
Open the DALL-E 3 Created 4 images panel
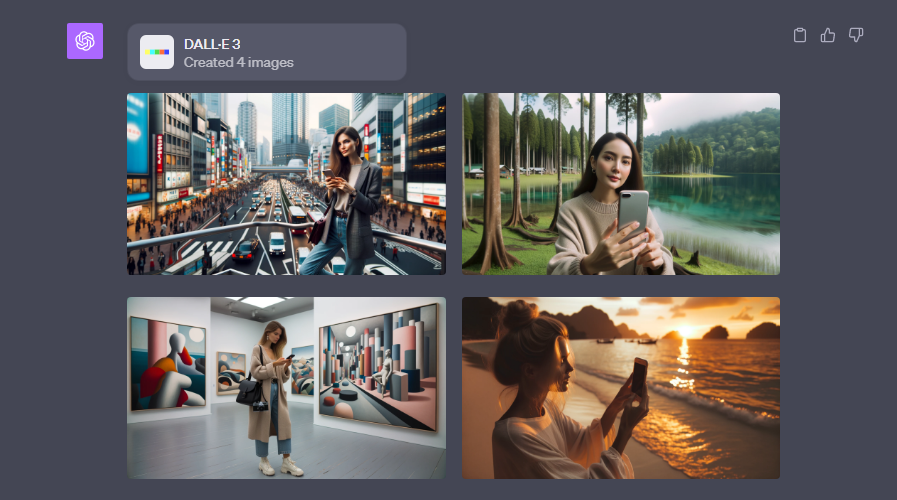(x=267, y=52)
